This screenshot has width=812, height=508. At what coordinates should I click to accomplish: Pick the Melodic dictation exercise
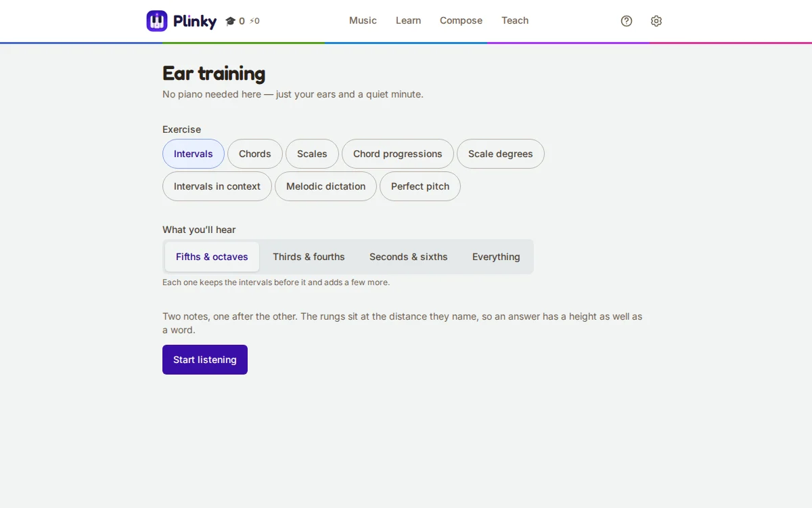pos(325,186)
